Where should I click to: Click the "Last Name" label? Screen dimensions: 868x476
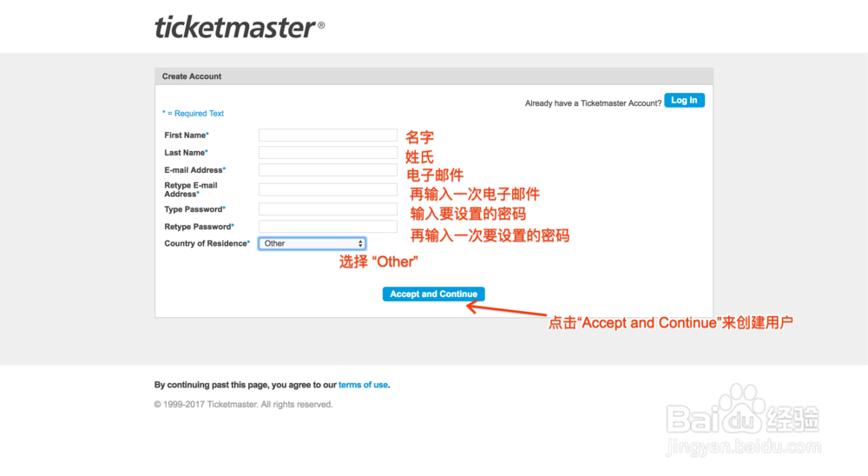coord(186,152)
